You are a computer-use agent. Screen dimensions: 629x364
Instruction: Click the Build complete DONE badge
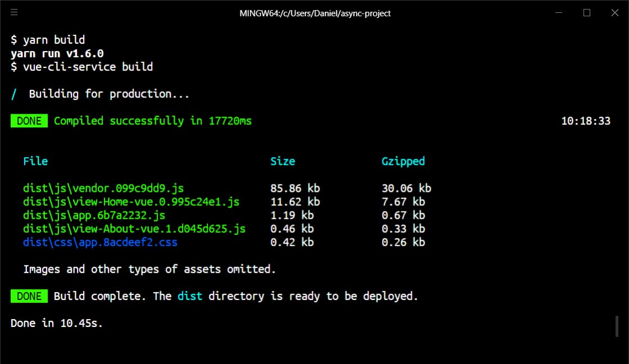tap(29, 296)
